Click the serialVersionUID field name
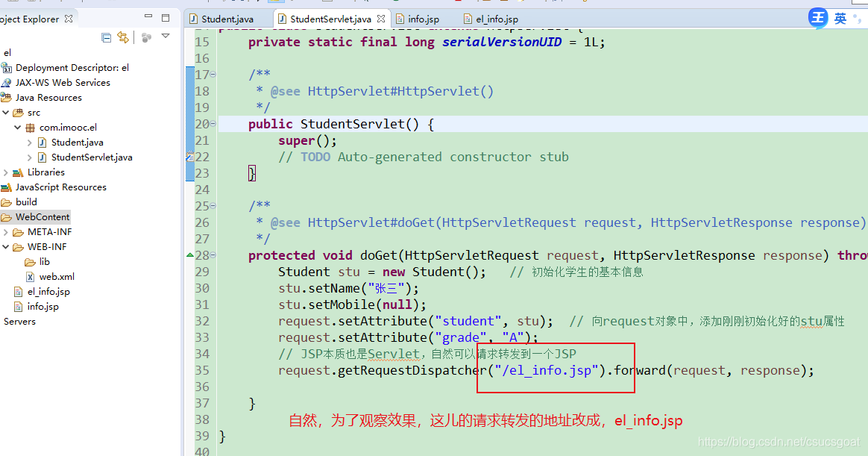This screenshot has height=456, width=868. point(502,42)
